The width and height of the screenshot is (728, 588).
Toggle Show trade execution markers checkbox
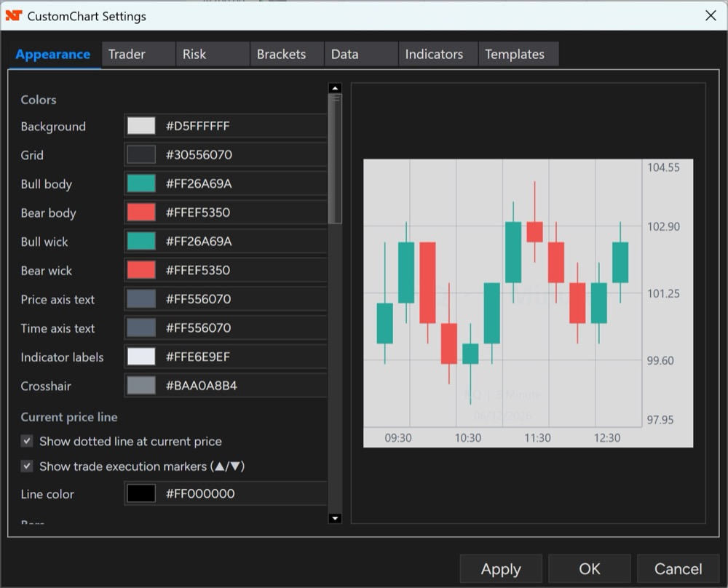click(27, 466)
